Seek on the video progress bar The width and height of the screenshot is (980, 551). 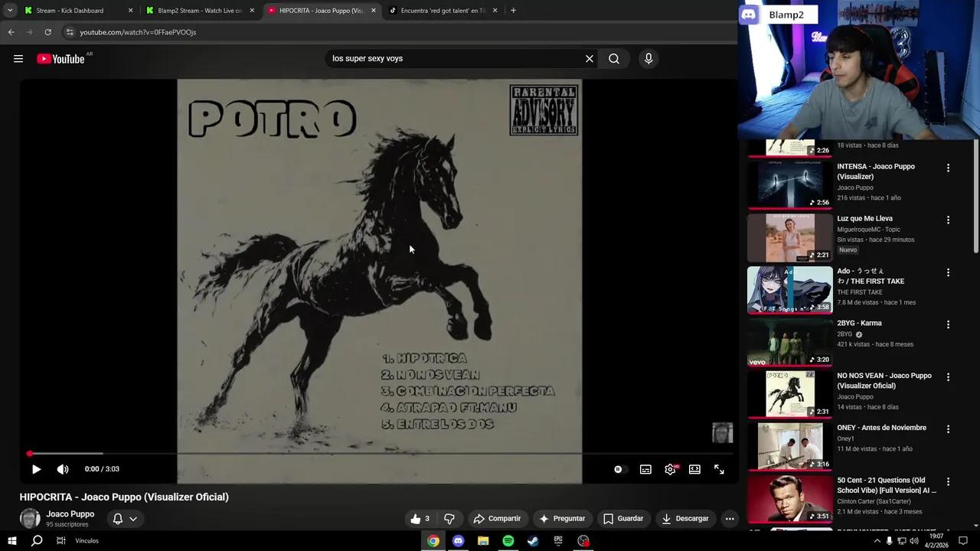click(380, 454)
